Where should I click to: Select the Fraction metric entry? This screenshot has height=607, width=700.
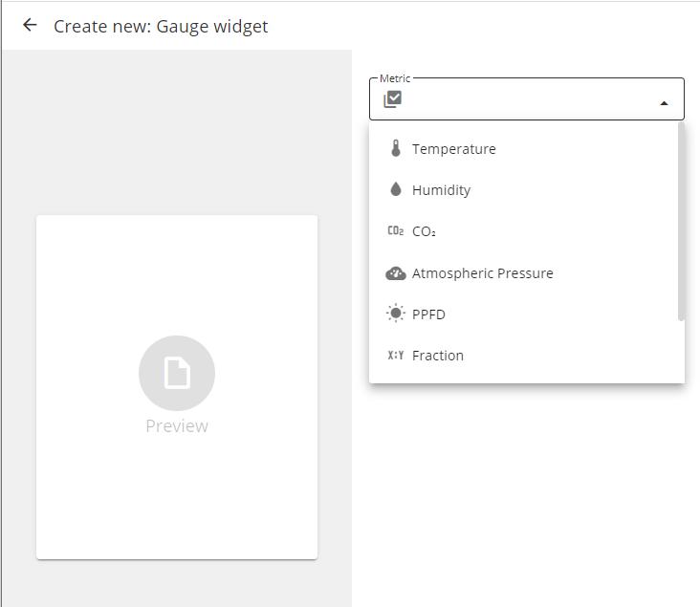(x=438, y=356)
